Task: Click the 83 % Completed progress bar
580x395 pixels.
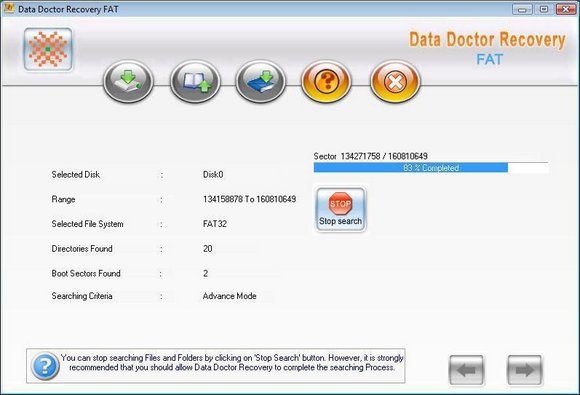Action: [x=431, y=168]
